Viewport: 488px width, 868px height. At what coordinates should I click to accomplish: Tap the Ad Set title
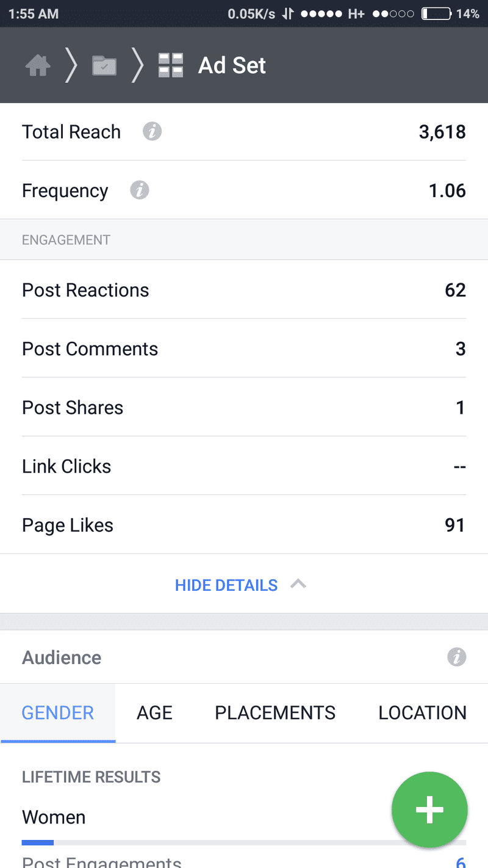[232, 65]
